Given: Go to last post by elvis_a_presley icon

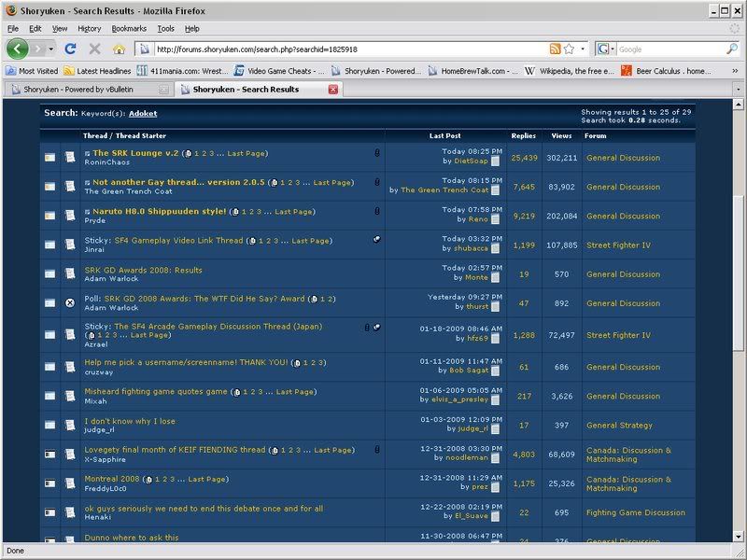Looking at the screenshot, I should (x=496, y=400).
